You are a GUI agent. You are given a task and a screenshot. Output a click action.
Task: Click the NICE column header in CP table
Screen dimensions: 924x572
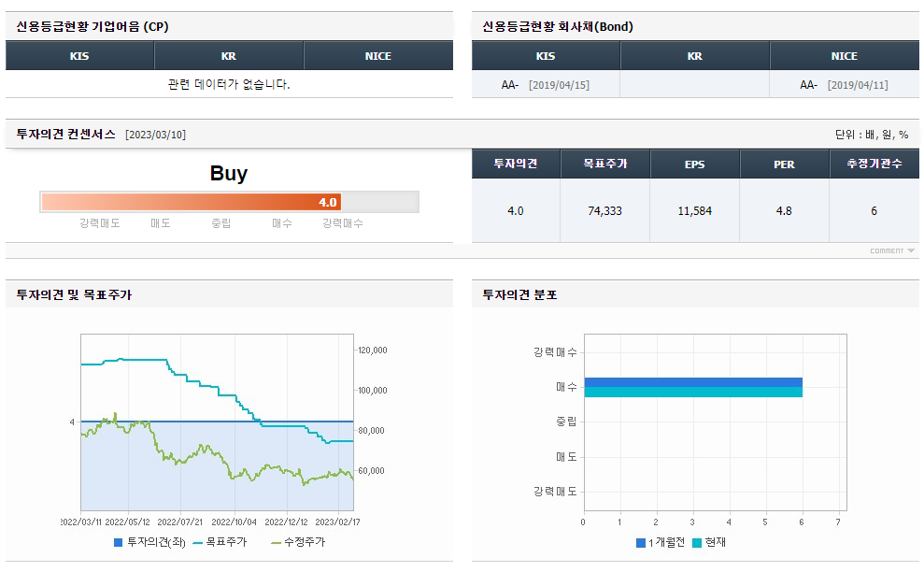(378, 56)
